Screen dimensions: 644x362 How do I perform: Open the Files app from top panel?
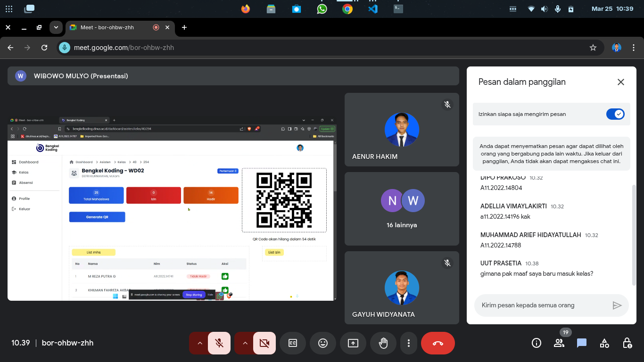(271, 9)
